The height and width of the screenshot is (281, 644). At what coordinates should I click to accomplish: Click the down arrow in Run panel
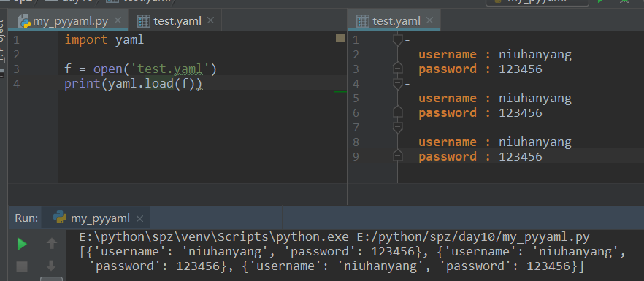pos(51,266)
